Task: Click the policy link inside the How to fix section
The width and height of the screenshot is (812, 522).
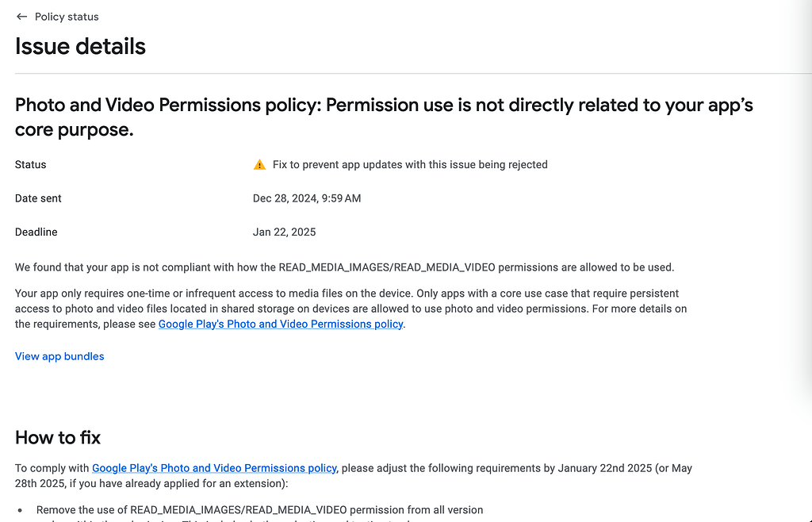Action: point(214,468)
